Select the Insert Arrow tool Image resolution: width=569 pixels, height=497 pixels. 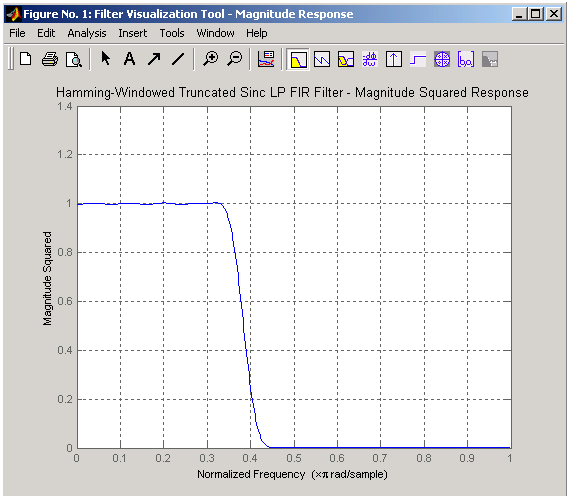[154, 59]
